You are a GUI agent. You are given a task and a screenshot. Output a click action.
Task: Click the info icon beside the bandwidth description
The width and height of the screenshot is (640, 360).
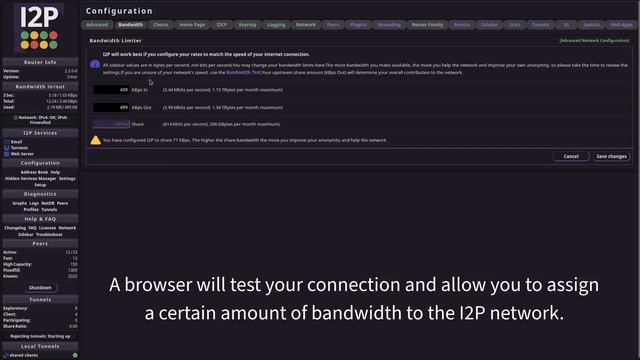pyautogui.click(x=95, y=64)
